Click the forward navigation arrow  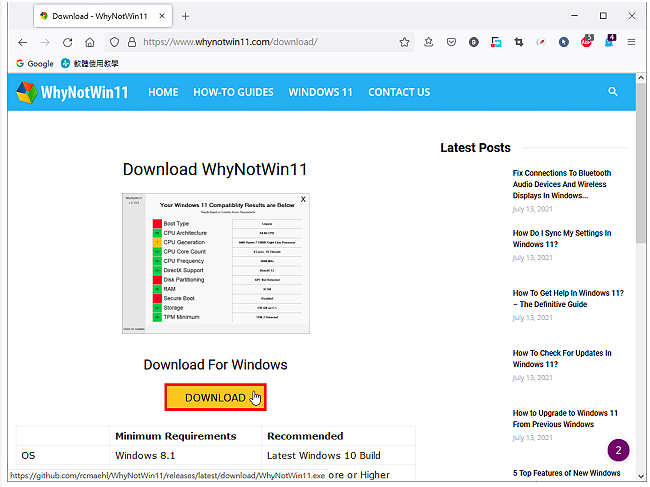[45, 42]
